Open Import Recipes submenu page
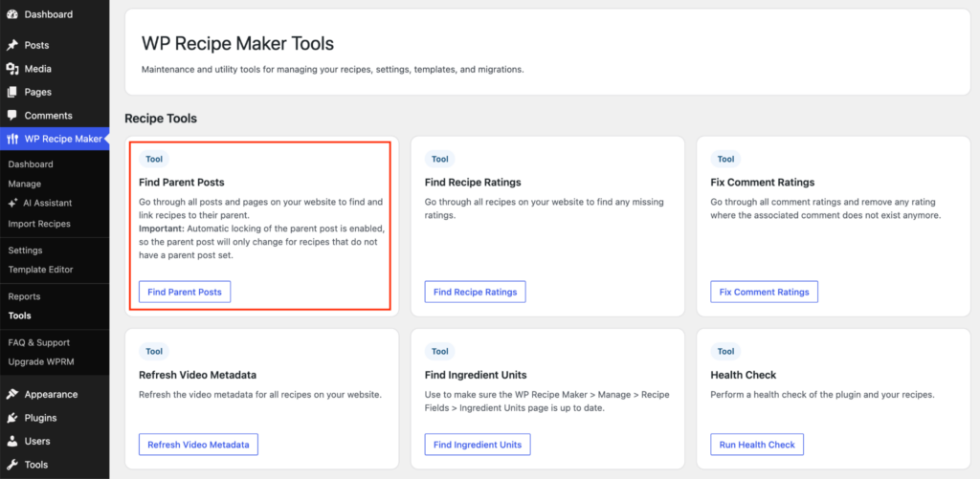Image resolution: width=980 pixels, height=479 pixels. coord(38,224)
